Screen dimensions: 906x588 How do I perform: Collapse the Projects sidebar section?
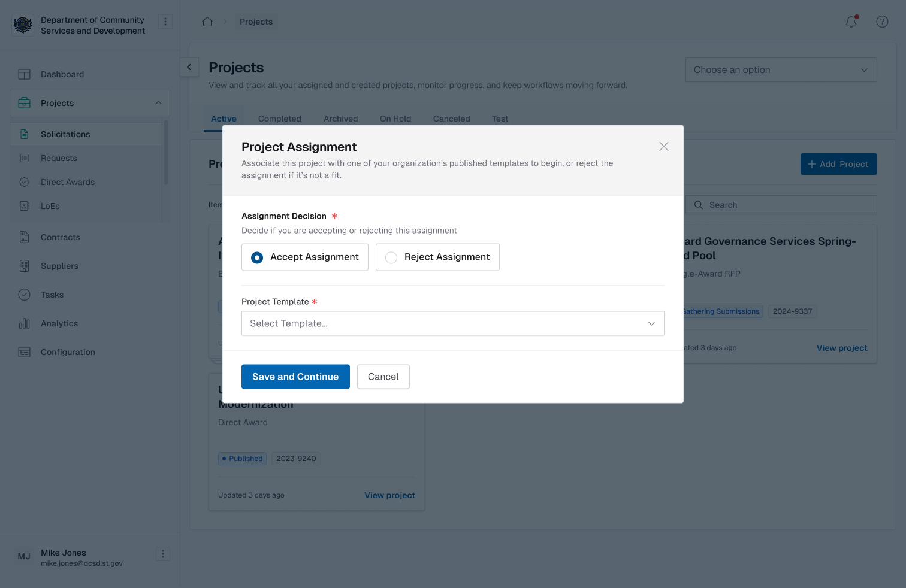(158, 103)
